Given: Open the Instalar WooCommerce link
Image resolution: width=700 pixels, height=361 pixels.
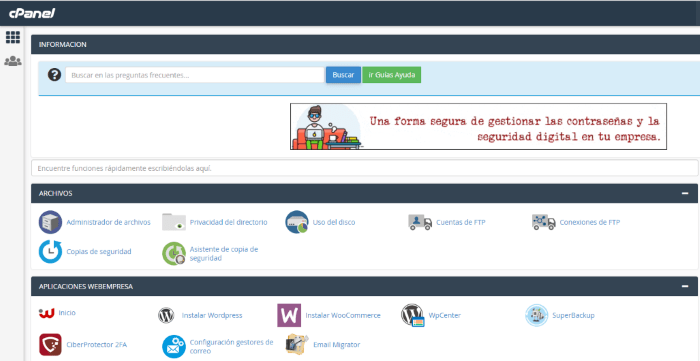Looking at the screenshot, I should 343,315.
